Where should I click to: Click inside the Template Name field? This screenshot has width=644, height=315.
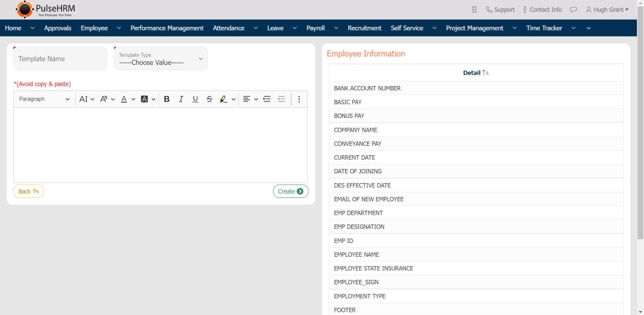pos(60,59)
